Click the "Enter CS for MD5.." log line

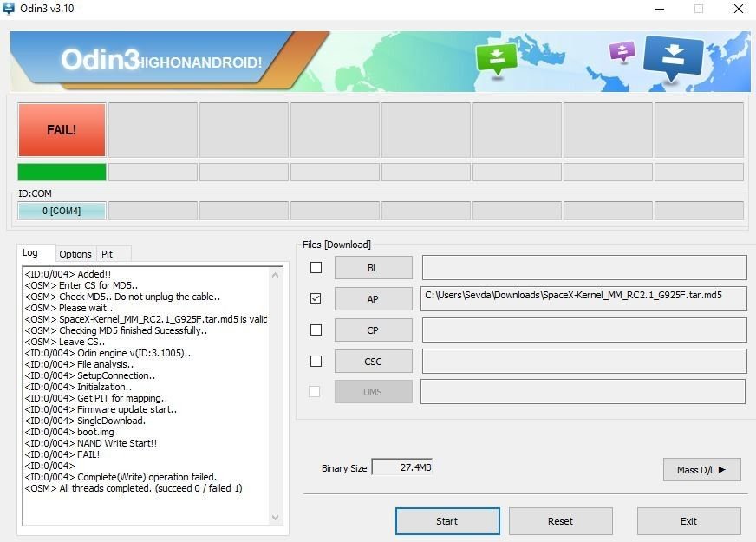click(x=81, y=285)
